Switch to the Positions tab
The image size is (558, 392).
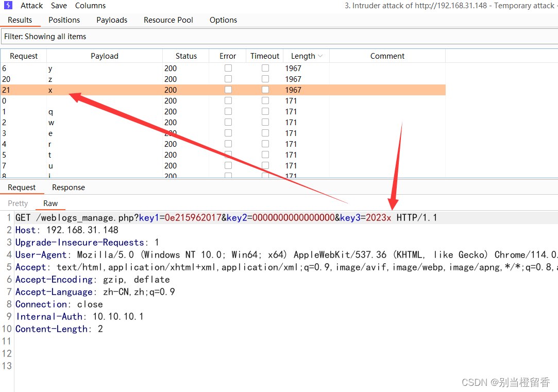point(64,20)
